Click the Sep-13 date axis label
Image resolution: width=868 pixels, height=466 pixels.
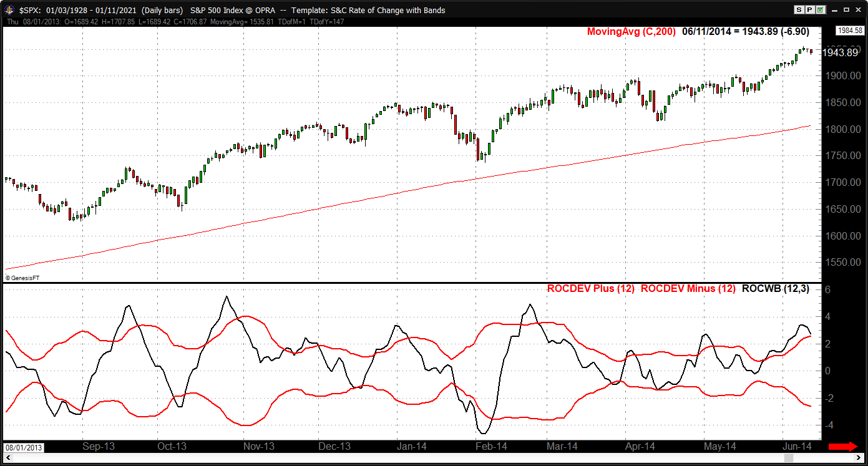pos(99,447)
